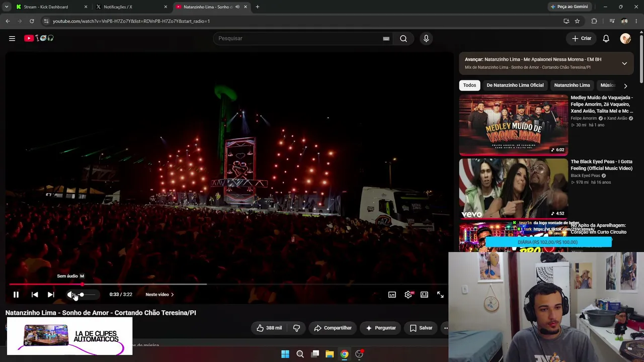This screenshot has width=644, height=362.
Task: Open the media controls icon in Chrome toolbar
Action: [x=612, y=21]
